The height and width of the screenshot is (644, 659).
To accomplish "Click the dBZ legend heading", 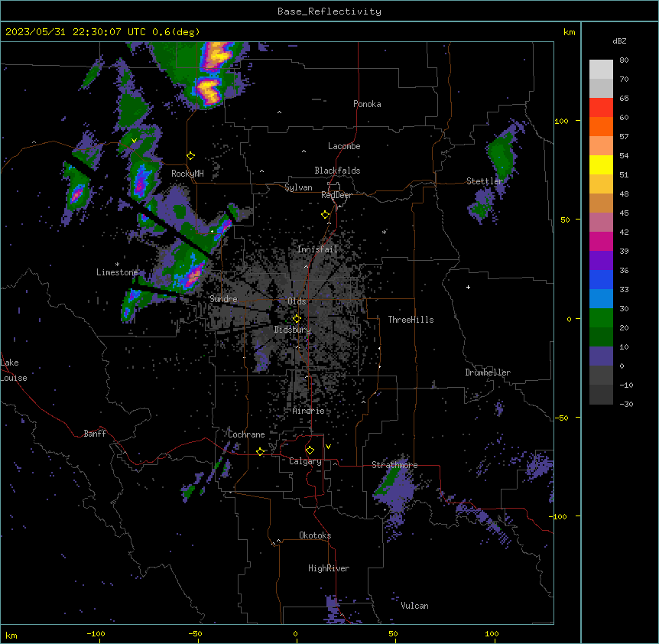I will [x=619, y=41].
